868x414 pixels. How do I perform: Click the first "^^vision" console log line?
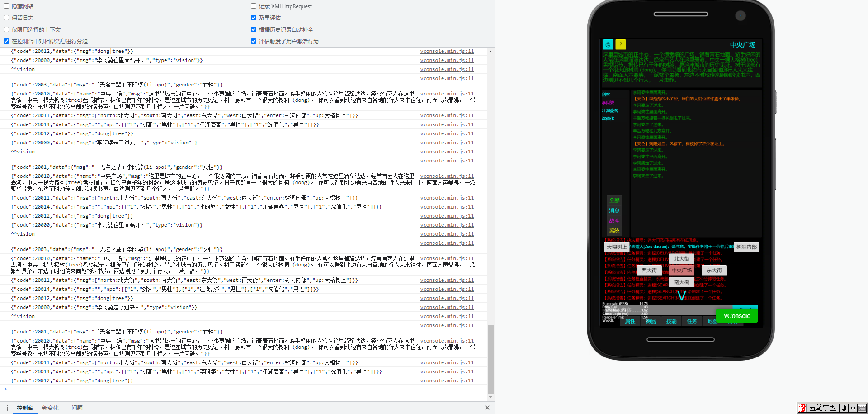click(x=23, y=69)
